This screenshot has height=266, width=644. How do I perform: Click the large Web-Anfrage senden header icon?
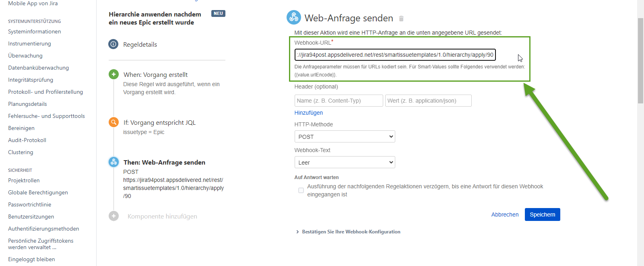(x=293, y=17)
